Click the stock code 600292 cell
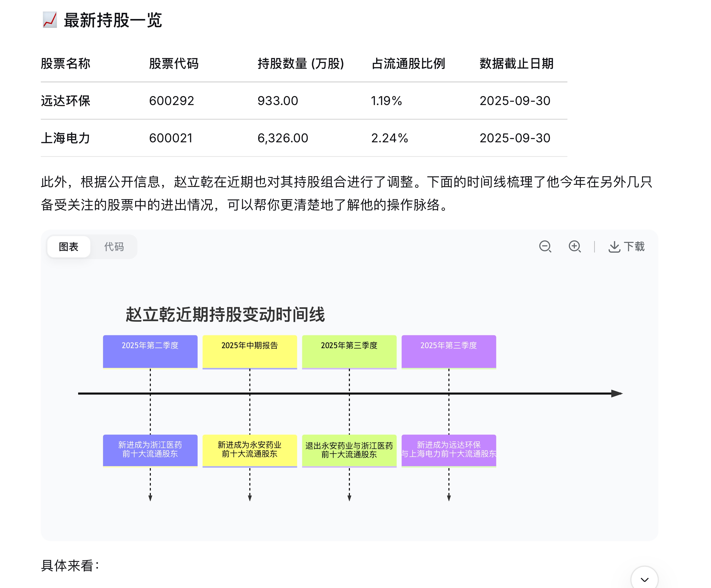The height and width of the screenshot is (588, 711). click(171, 101)
